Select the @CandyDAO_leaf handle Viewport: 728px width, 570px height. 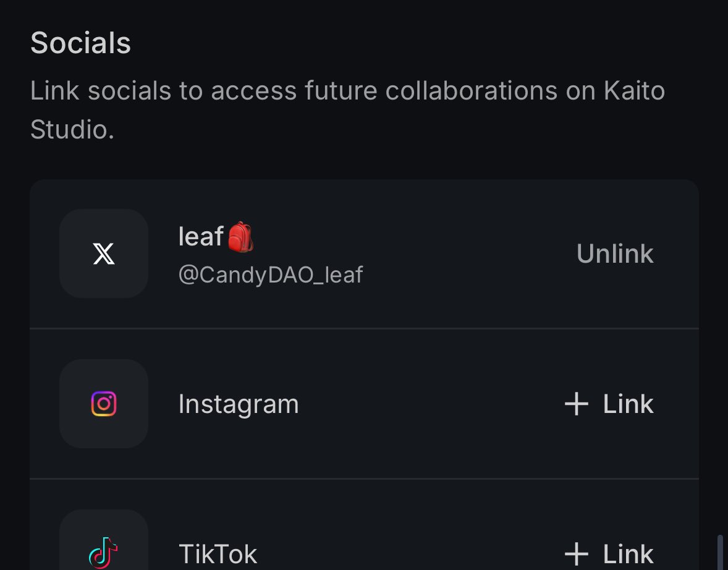click(x=271, y=274)
